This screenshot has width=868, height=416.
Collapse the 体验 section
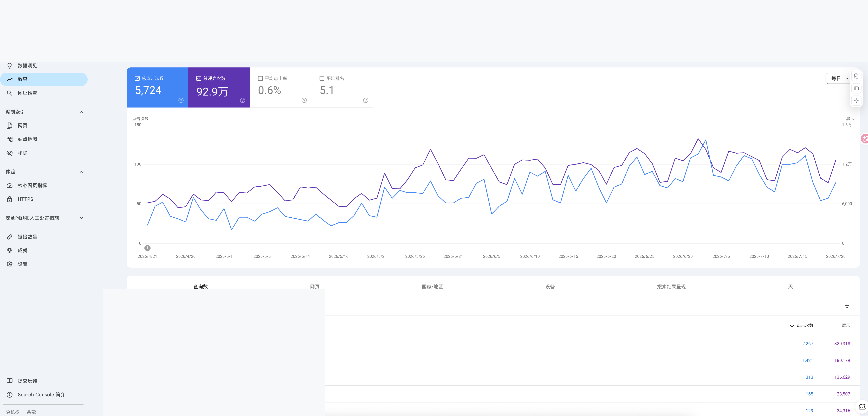pos(81,172)
